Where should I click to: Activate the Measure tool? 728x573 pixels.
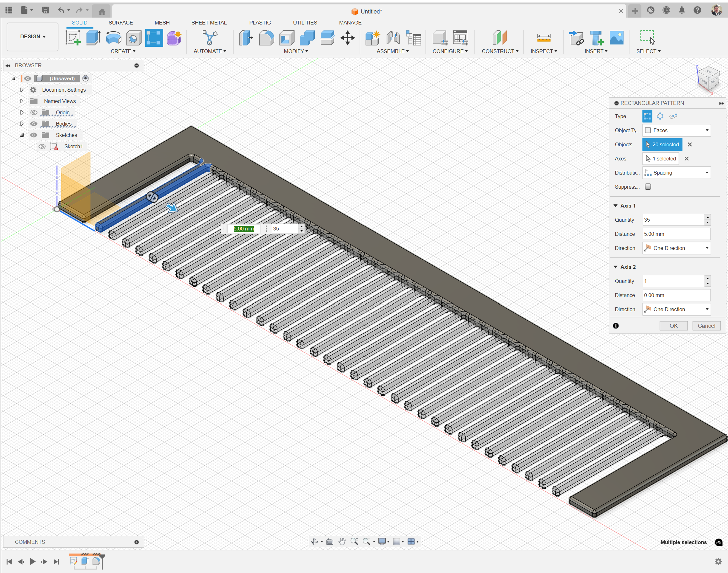point(543,38)
